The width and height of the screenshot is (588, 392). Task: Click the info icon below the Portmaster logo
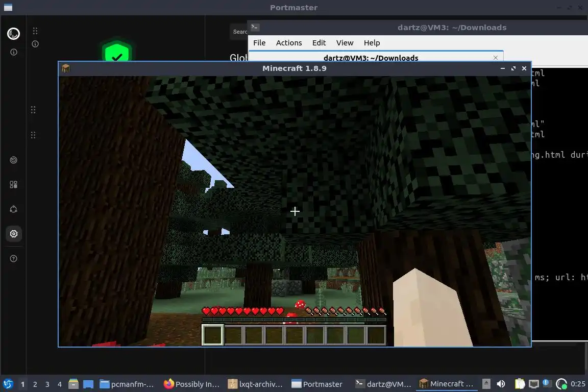pyautogui.click(x=13, y=52)
